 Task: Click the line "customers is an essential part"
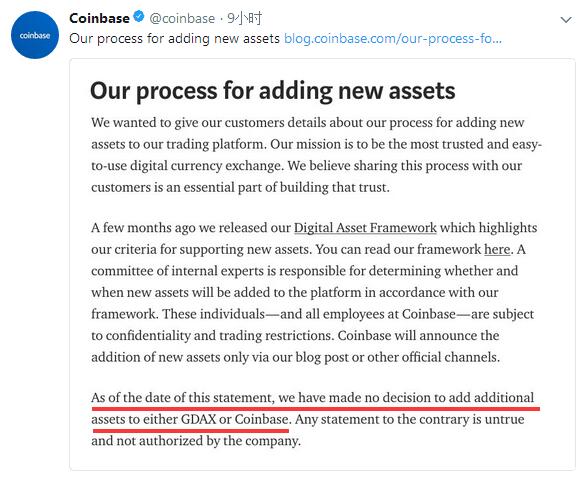coord(240,187)
